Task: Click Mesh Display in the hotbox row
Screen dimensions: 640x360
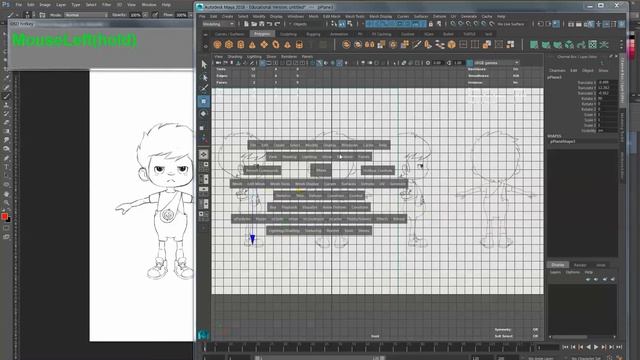Action: point(307,184)
